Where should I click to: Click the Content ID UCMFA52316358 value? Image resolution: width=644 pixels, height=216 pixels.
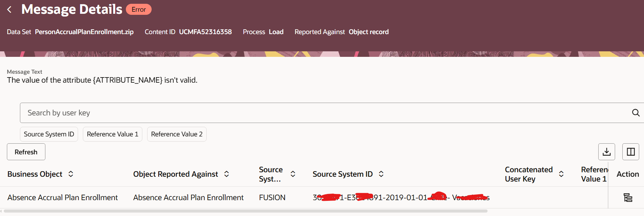click(x=205, y=32)
